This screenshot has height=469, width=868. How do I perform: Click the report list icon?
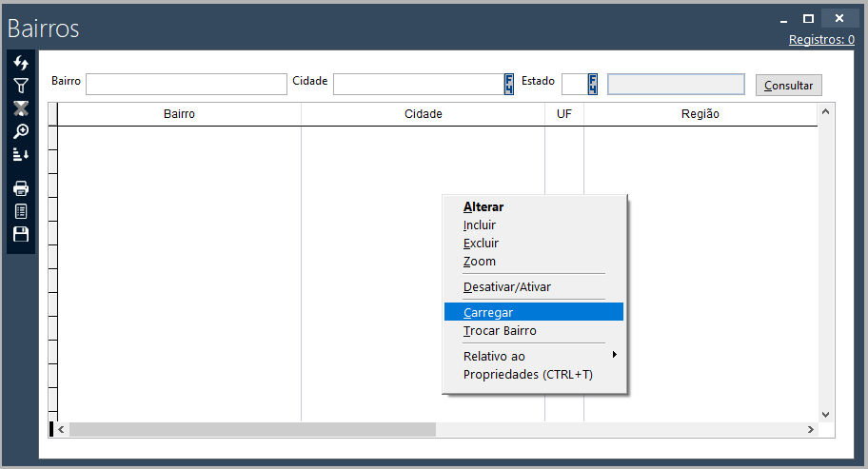[x=21, y=211]
